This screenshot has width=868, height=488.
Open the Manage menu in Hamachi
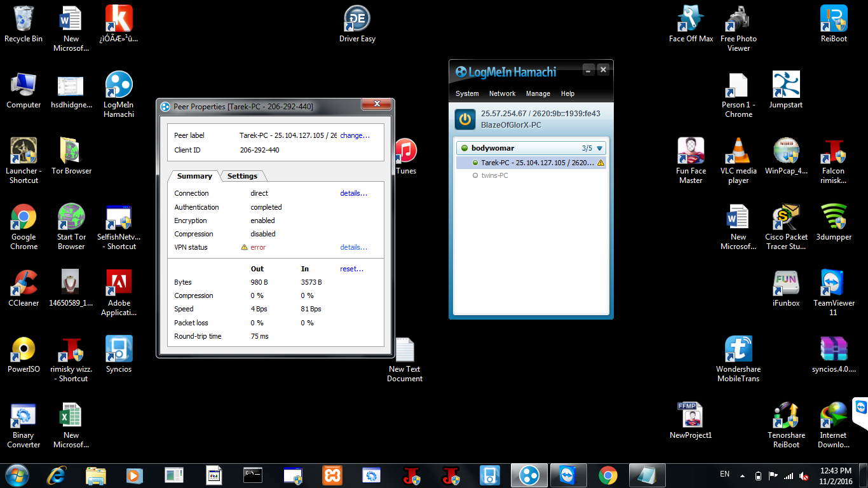tap(538, 93)
